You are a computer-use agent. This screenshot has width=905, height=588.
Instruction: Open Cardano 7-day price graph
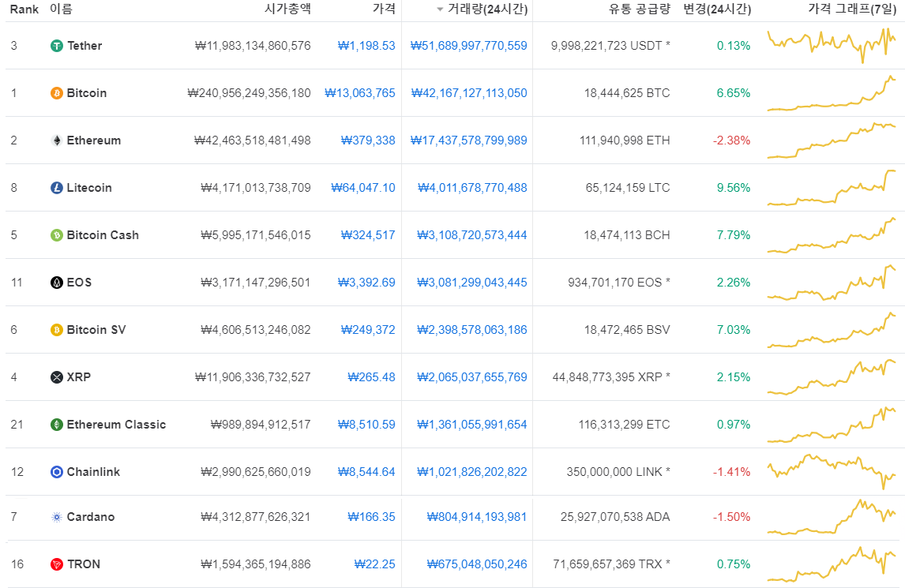[x=832, y=517]
